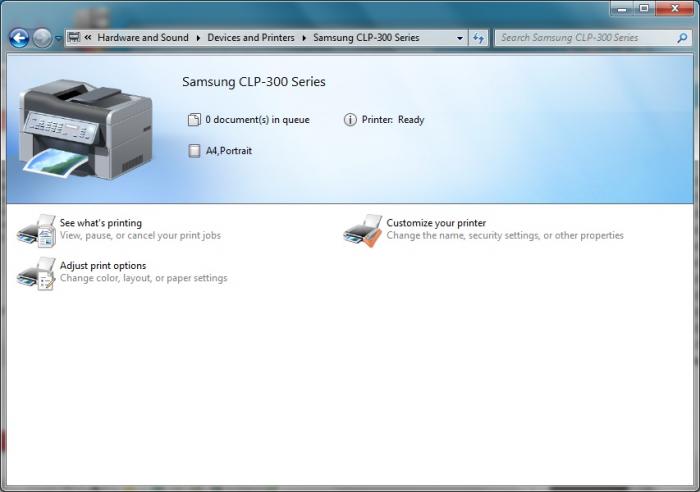Click the See what's printing icon
700x492 pixels.
point(36,231)
